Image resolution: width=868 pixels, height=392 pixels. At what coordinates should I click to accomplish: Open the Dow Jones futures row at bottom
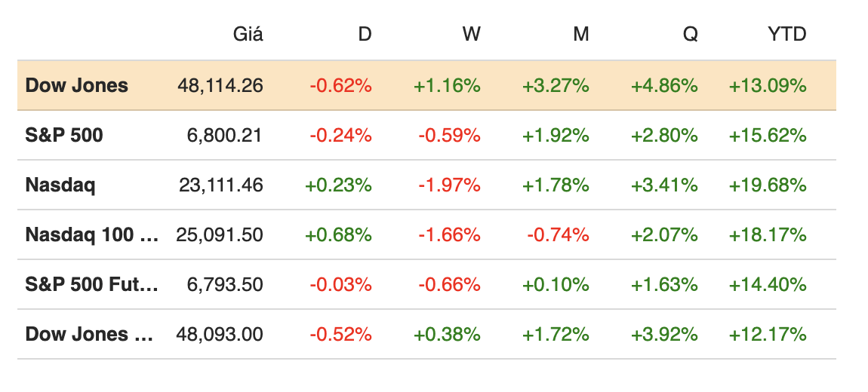point(89,334)
